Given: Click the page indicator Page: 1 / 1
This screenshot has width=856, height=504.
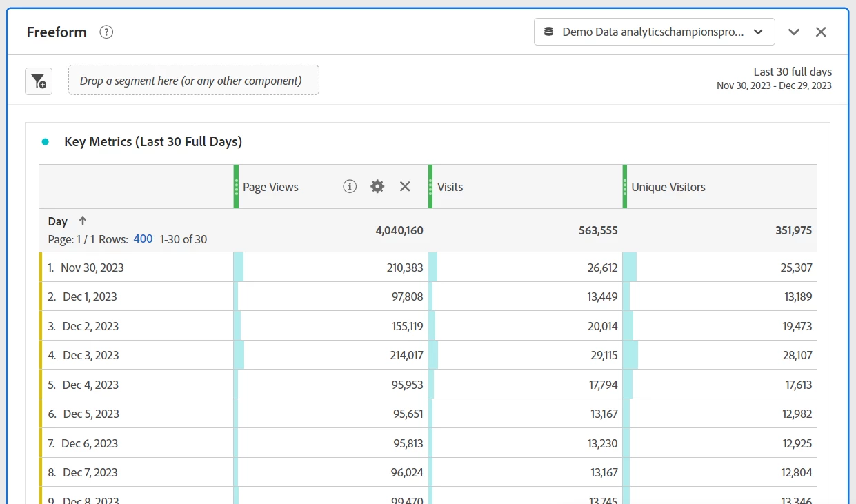Looking at the screenshot, I should click(x=72, y=239).
